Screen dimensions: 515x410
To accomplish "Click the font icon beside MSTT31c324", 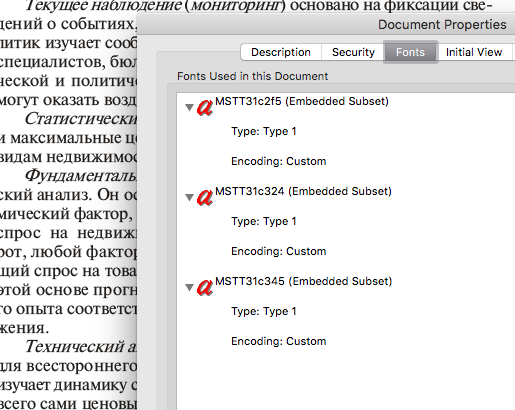I will click(x=205, y=197).
